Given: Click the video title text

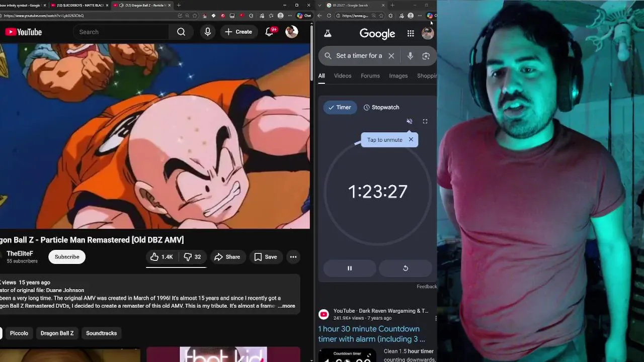Looking at the screenshot, I should pos(92,240).
